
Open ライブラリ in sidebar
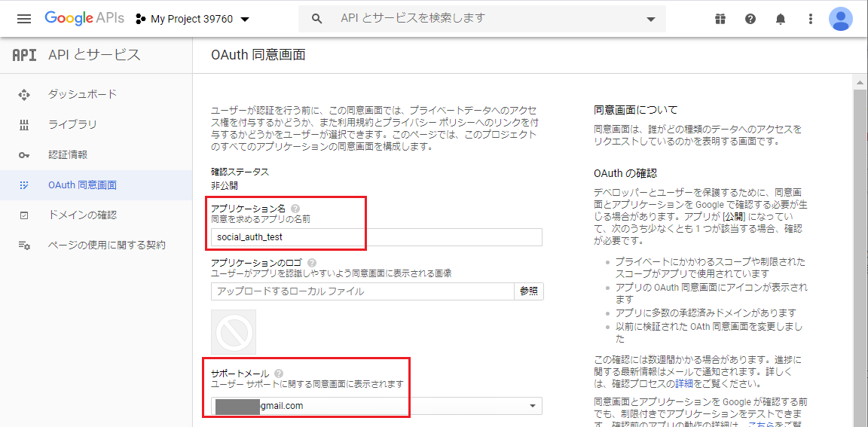tap(96, 124)
